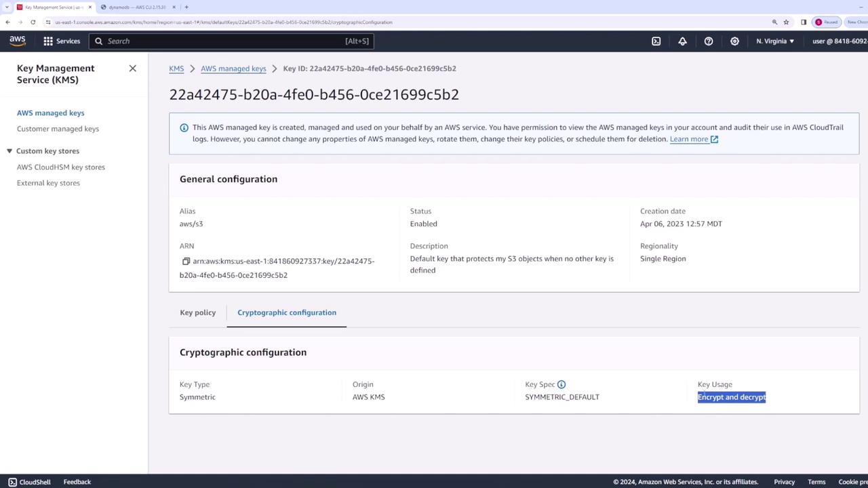This screenshot has width=868, height=488.
Task: Click the Enabled status value
Action: [424, 224]
